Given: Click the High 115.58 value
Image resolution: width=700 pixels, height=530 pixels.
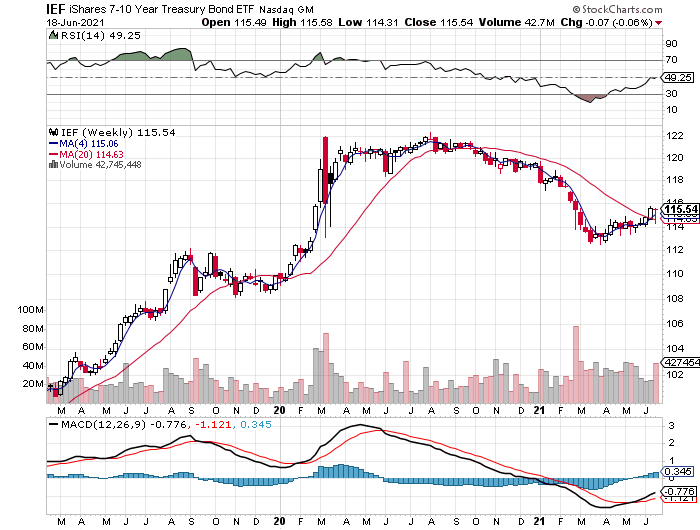Looking at the screenshot, I should pos(302,22).
